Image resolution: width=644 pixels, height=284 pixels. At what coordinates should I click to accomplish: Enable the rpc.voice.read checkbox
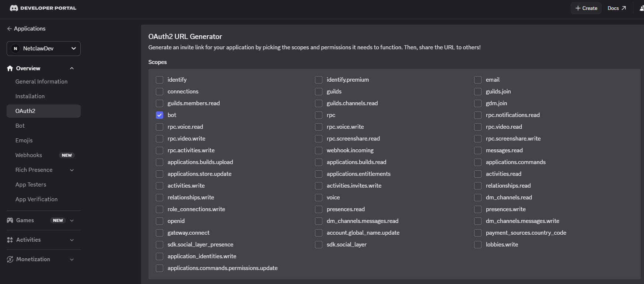[160, 127]
